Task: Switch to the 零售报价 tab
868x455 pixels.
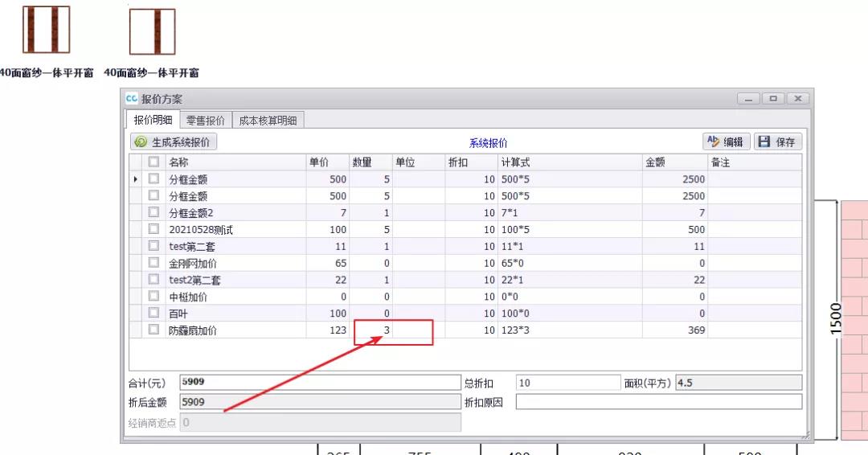Action: point(206,120)
